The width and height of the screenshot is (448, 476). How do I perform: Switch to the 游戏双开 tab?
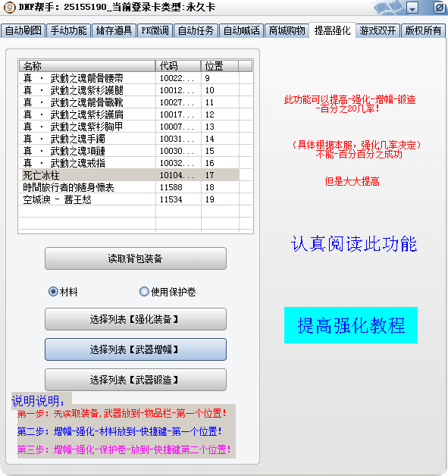(x=378, y=30)
